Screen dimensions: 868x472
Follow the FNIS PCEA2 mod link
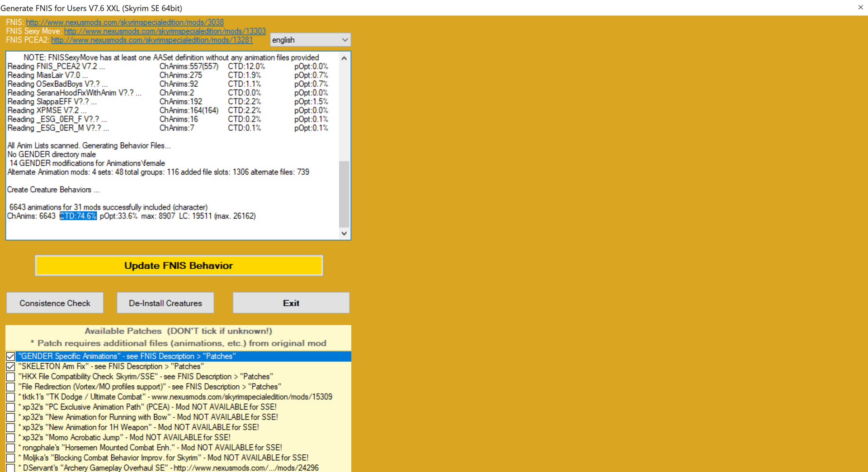point(151,40)
